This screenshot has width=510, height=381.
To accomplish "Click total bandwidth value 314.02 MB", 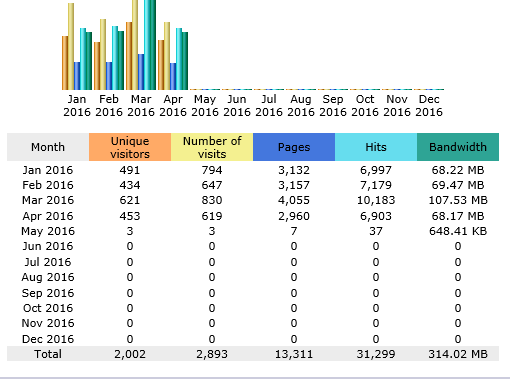I will tap(458, 354).
